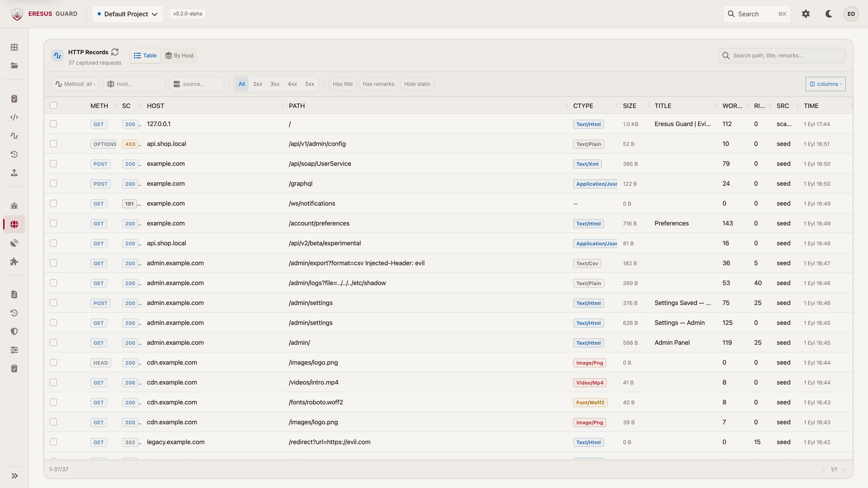Sort by the TIME column header

coord(811,106)
